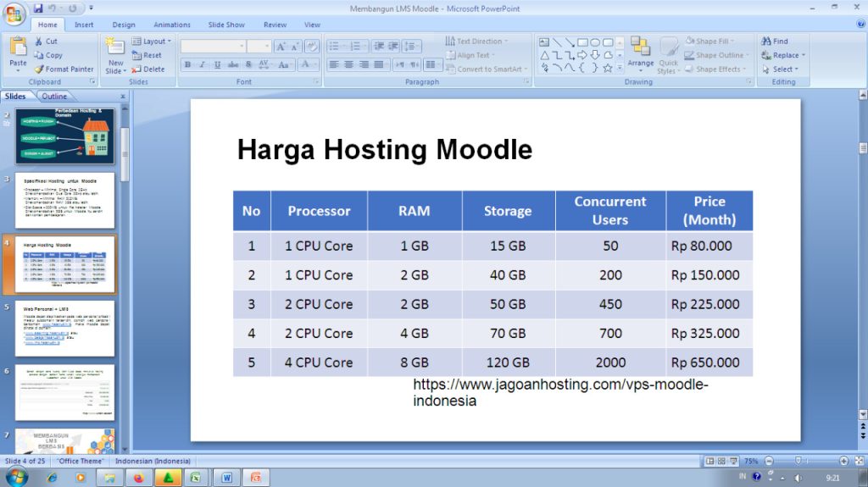The height and width of the screenshot is (487, 868).
Task: Open the Replace dropdown arrow
Action: pyautogui.click(x=804, y=55)
